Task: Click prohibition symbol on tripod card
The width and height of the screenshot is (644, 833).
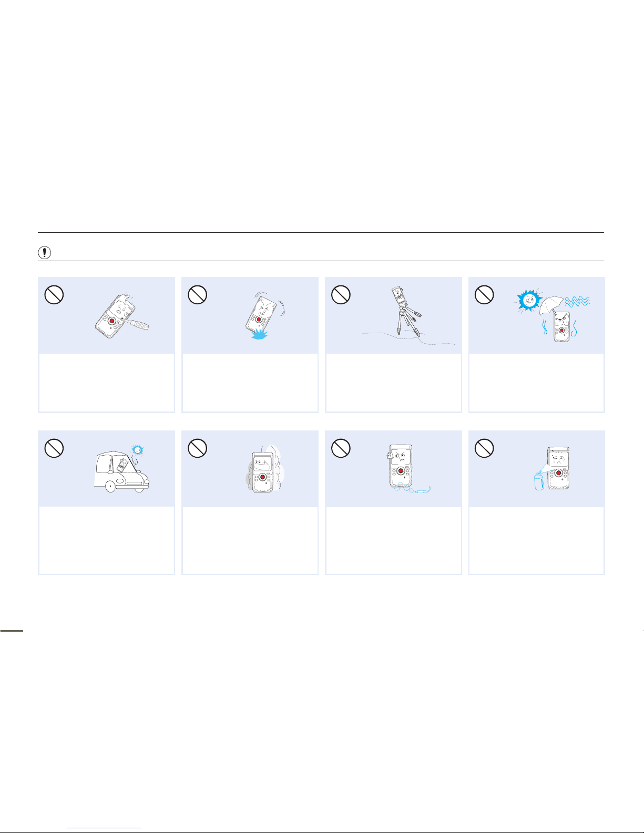Action: [341, 294]
